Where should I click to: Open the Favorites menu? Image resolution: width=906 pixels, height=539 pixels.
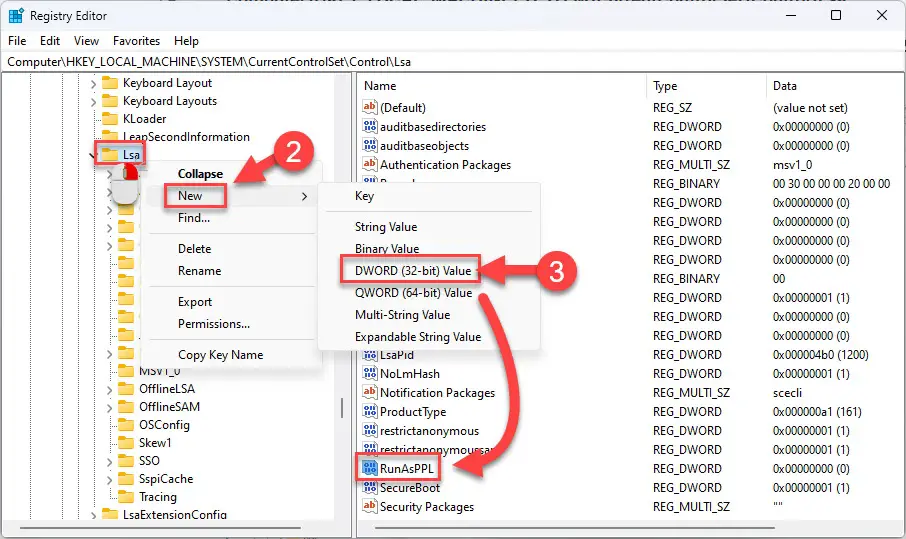click(x=136, y=41)
